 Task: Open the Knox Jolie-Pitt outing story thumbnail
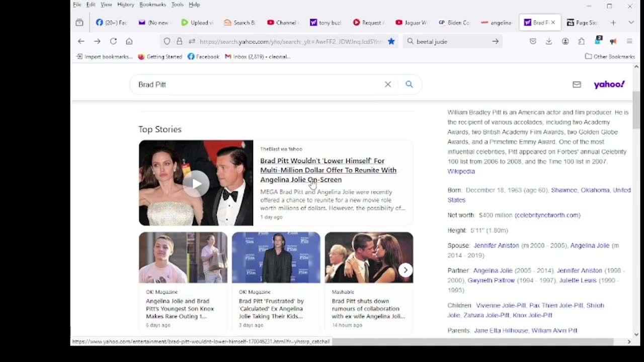point(183,257)
